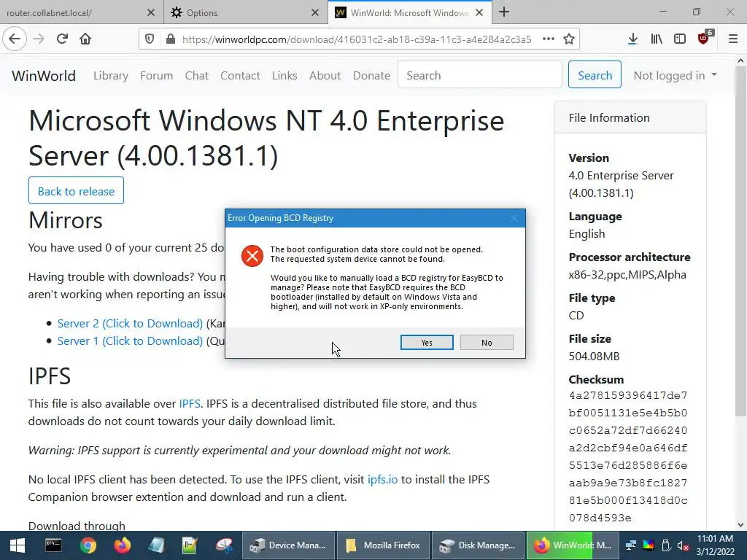Expand the Not logged in dropdown
The image size is (747, 560).
pyautogui.click(x=675, y=76)
